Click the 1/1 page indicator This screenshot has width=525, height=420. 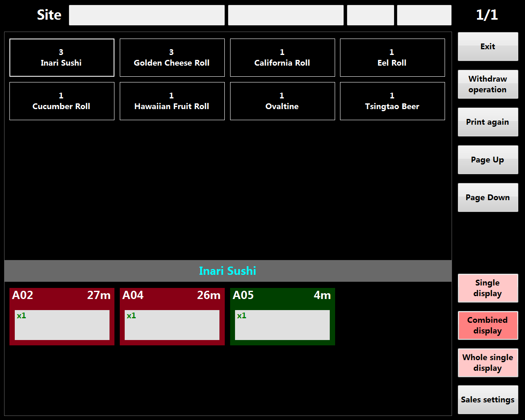(x=487, y=15)
